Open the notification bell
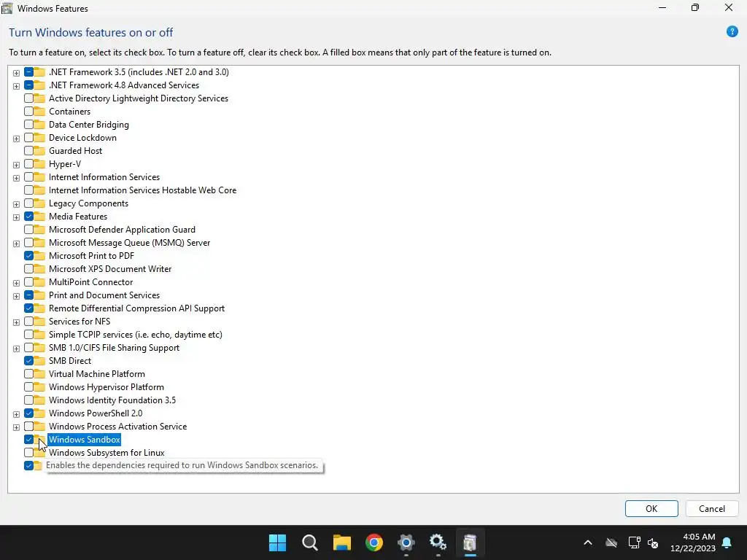The height and width of the screenshot is (560, 747). click(x=727, y=542)
